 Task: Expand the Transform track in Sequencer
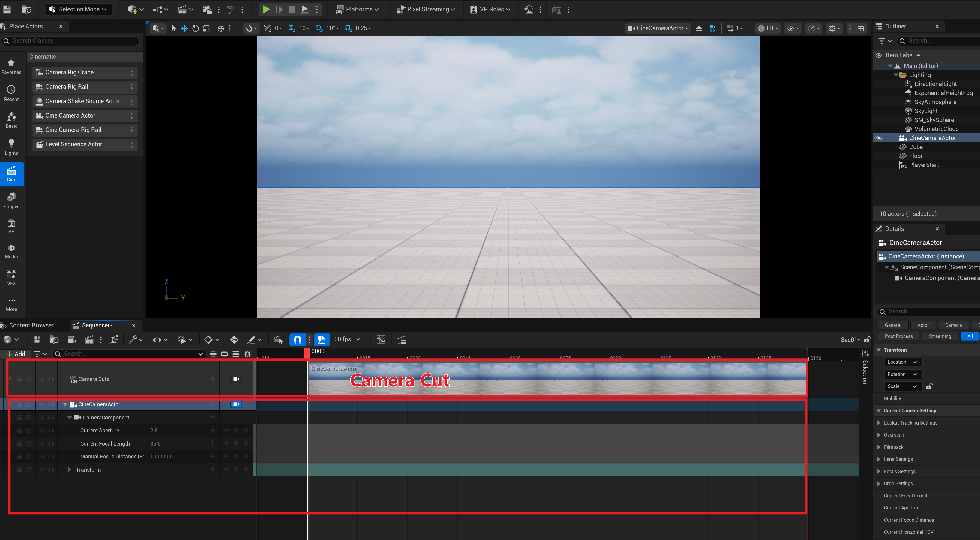[x=69, y=470]
